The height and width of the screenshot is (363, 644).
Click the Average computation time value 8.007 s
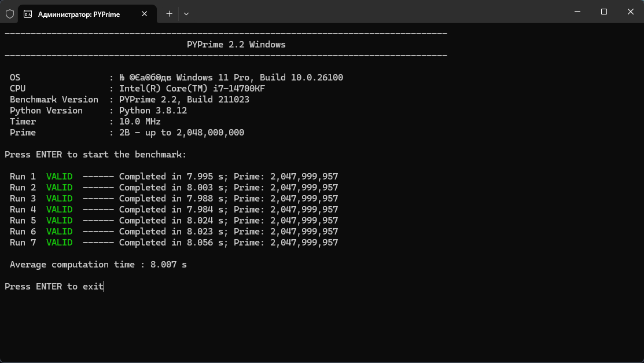pyautogui.click(x=168, y=265)
